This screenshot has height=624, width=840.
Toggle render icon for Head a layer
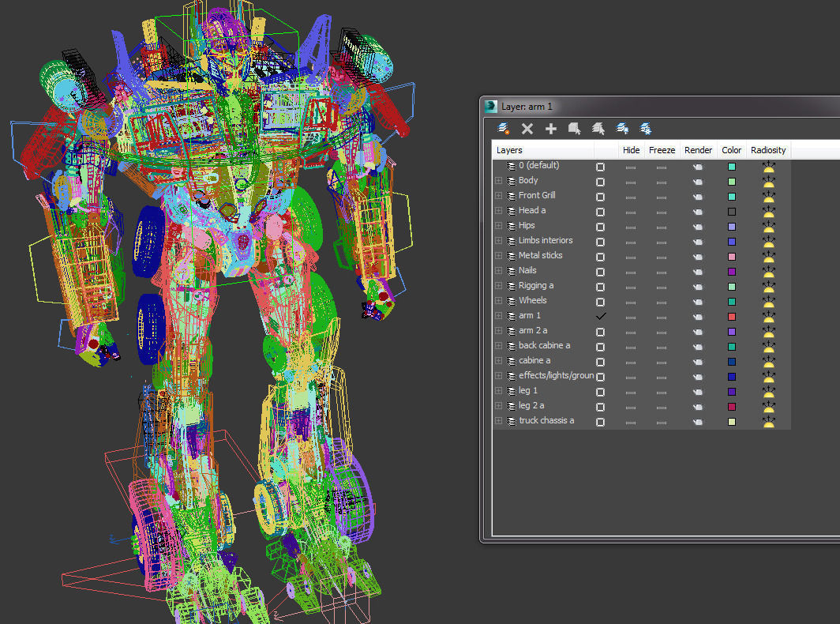pyautogui.click(x=698, y=212)
